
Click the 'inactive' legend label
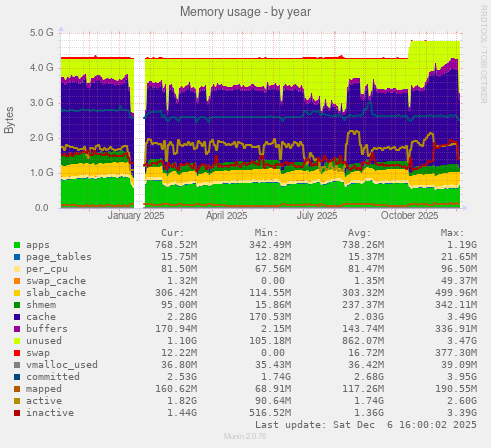[50, 413]
